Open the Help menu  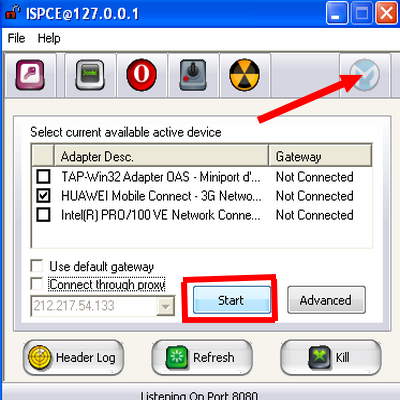(x=49, y=38)
